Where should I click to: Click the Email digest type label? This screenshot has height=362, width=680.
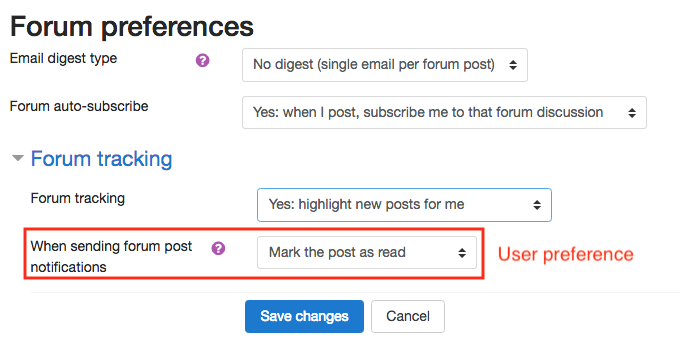point(63,59)
